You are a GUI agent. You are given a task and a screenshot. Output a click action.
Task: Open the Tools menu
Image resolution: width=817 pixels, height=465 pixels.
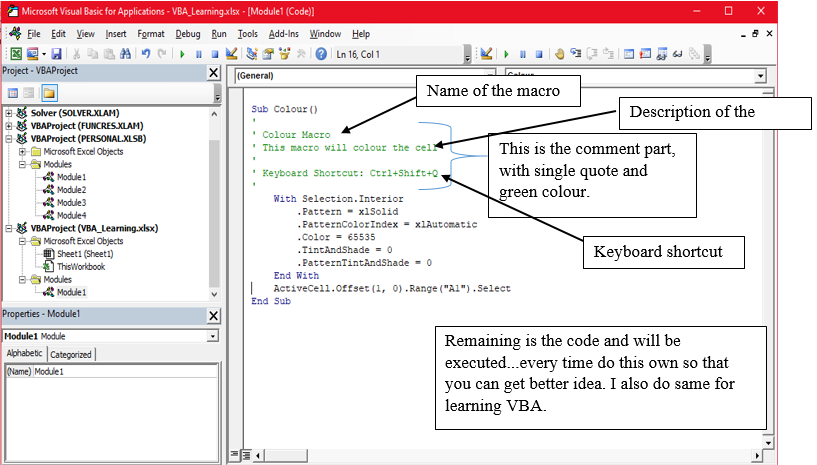247,34
